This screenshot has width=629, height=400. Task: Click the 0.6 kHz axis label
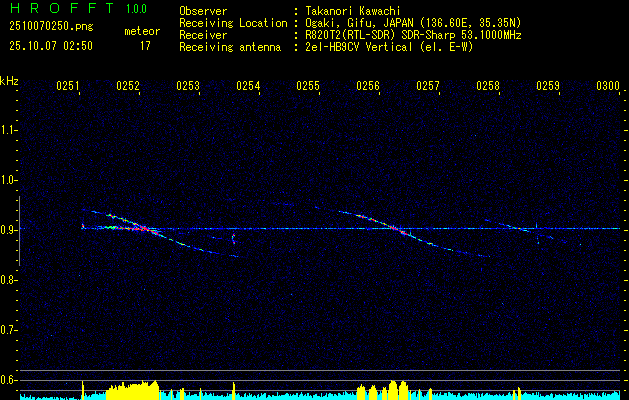coord(8,380)
